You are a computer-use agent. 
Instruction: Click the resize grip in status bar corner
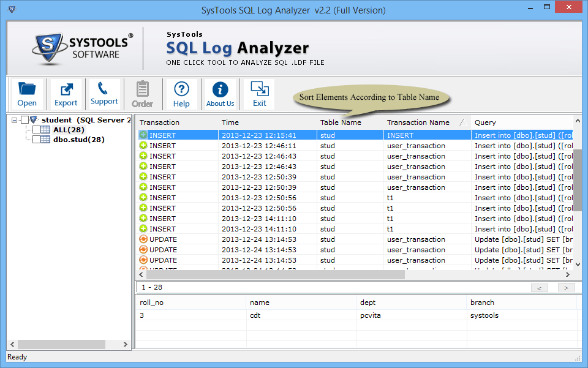click(x=578, y=358)
